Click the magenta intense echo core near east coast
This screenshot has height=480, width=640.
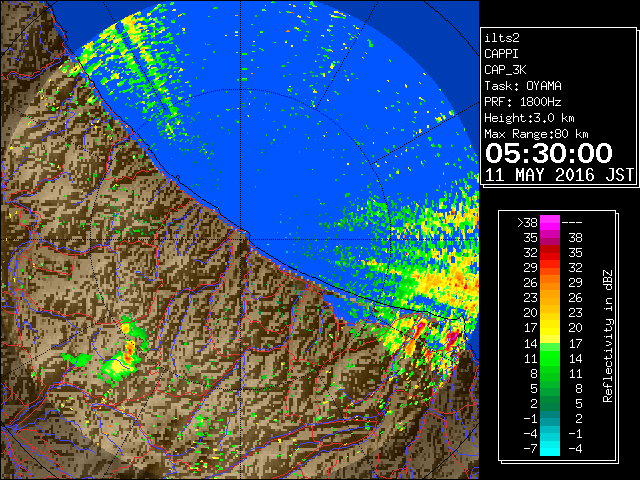pos(453,340)
